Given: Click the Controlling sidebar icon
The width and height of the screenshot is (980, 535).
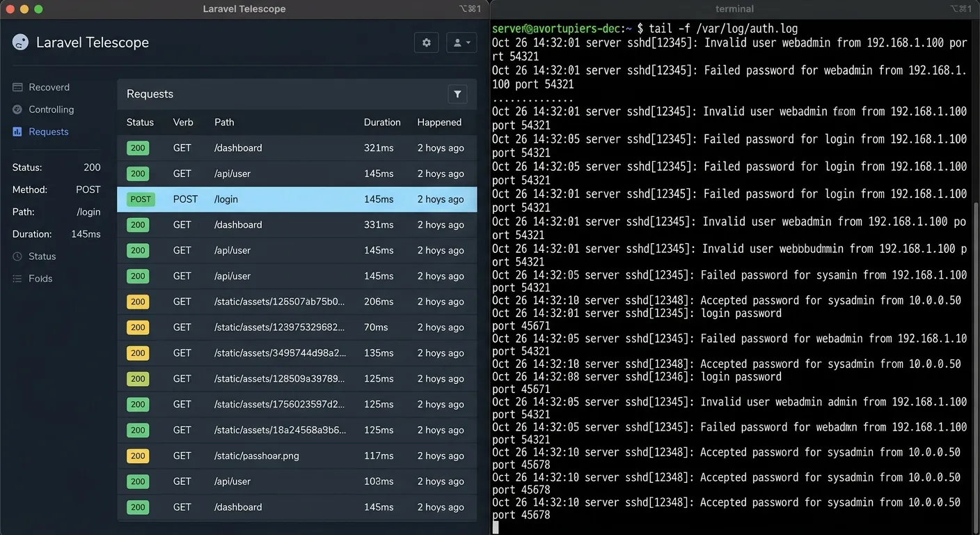Looking at the screenshot, I should (17, 109).
